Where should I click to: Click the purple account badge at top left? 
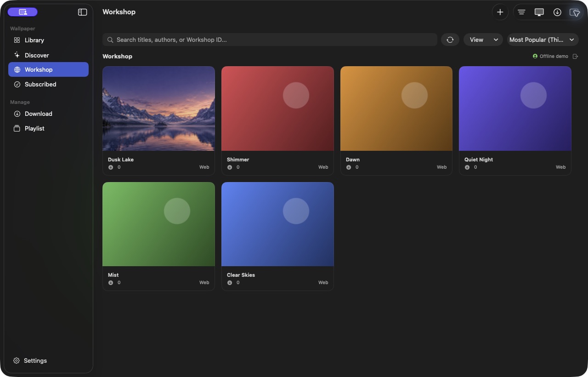click(x=23, y=12)
